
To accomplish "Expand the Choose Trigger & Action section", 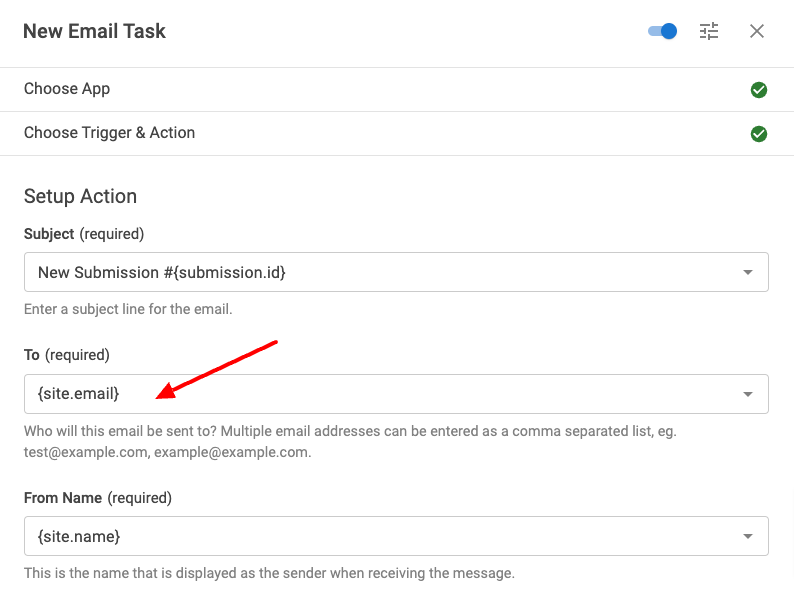I will coord(109,133).
